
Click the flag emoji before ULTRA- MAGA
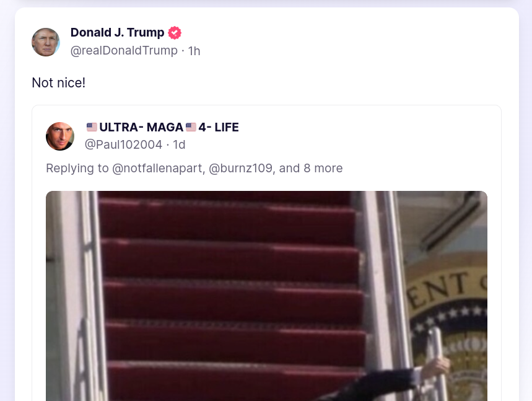coord(92,127)
